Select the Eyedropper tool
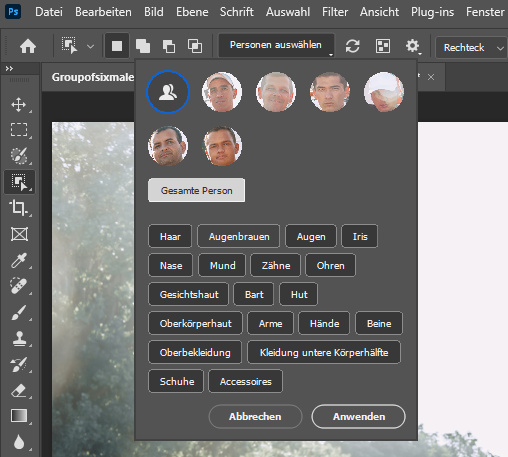The height and width of the screenshot is (457, 508). coord(19,260)
